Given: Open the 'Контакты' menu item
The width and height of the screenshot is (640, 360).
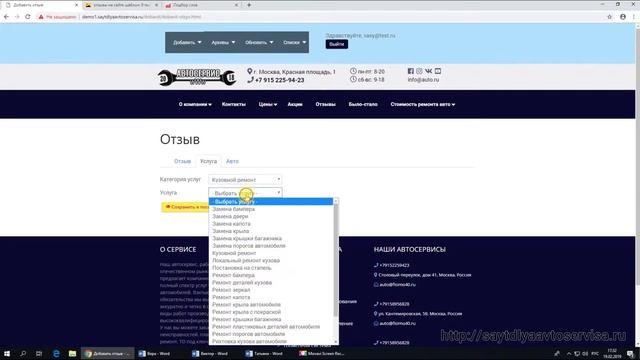Looking at the screenshot, I should point(233,104).
